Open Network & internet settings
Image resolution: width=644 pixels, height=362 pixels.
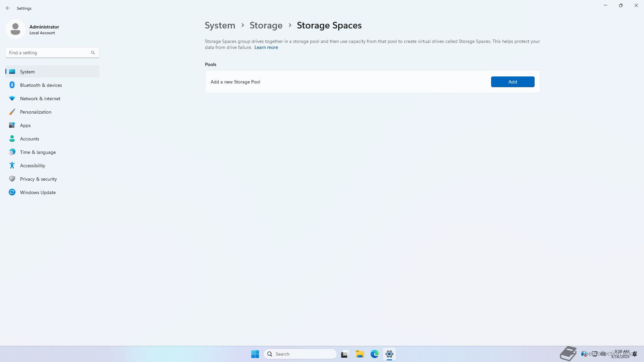point(40,99)
